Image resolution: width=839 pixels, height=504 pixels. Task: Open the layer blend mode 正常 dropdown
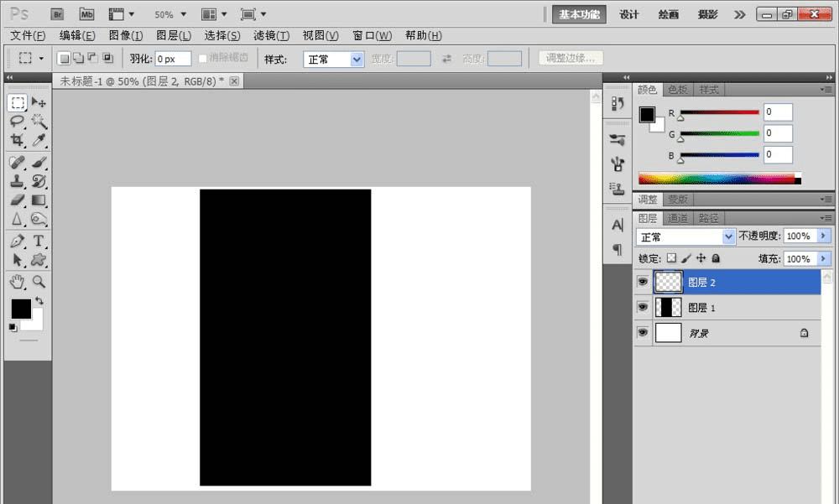click(727, 236)
